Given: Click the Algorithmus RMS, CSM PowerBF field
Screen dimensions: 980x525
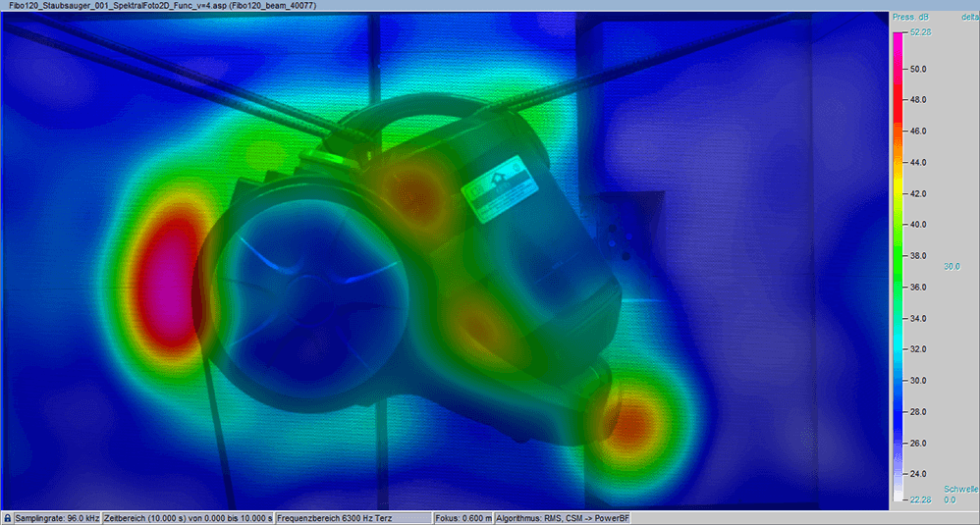Looking at the screenshot, I should (x=563, y=517).
